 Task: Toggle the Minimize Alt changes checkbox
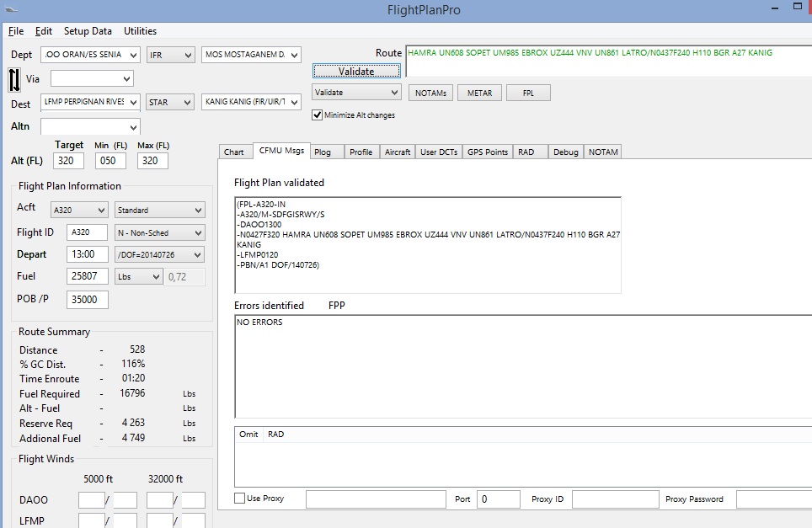318,115
